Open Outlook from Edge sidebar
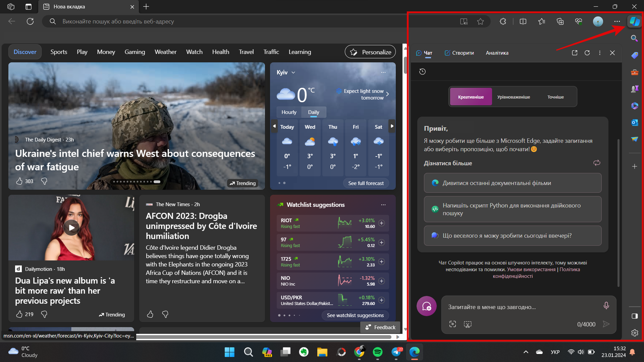 click(x=634, y=123)
